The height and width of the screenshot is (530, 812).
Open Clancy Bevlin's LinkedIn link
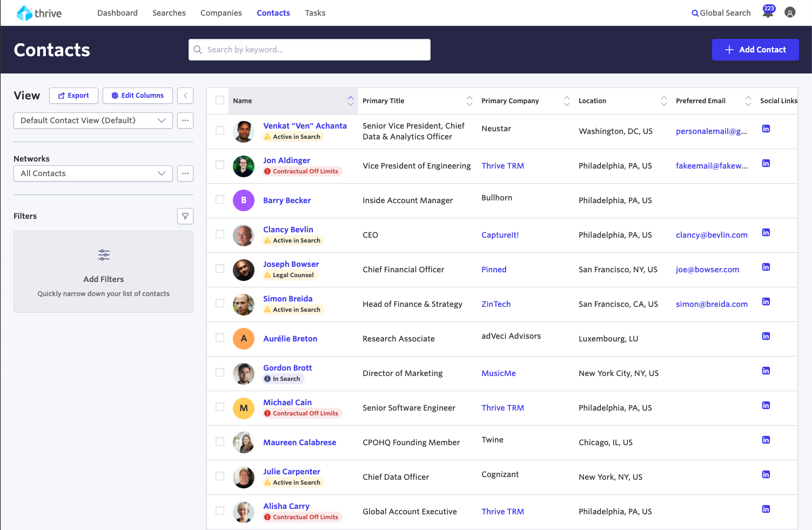pos(766,232)
